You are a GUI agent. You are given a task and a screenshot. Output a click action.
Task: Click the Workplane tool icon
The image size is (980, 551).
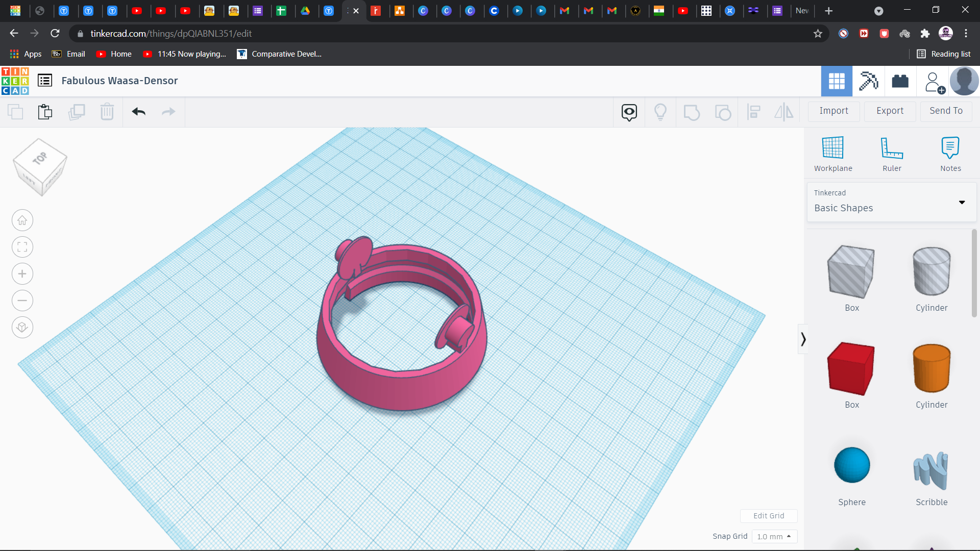pyautogui.click(x=832, y=148)
